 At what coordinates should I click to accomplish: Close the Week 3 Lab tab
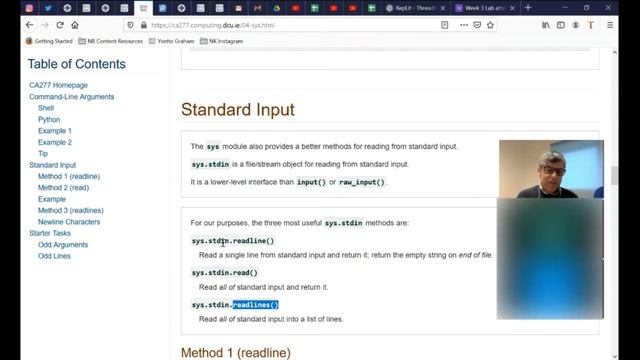pyautogui.click(x=513, y=8)
